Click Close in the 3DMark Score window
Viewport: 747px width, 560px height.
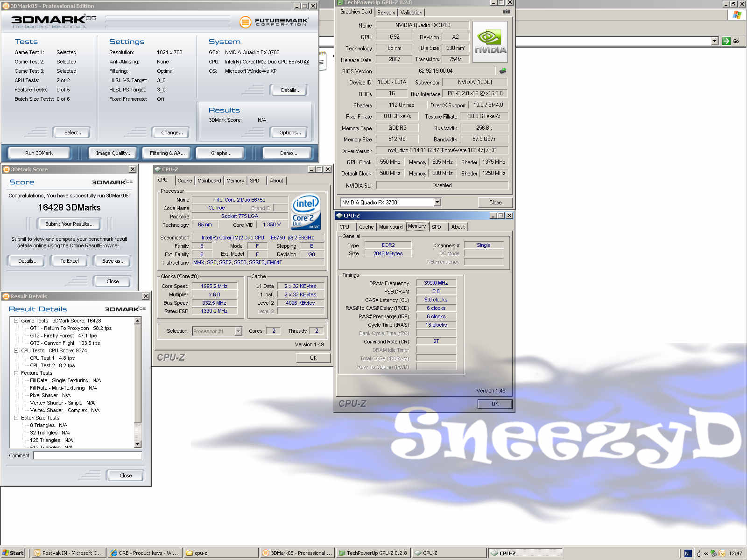point(113,281)
